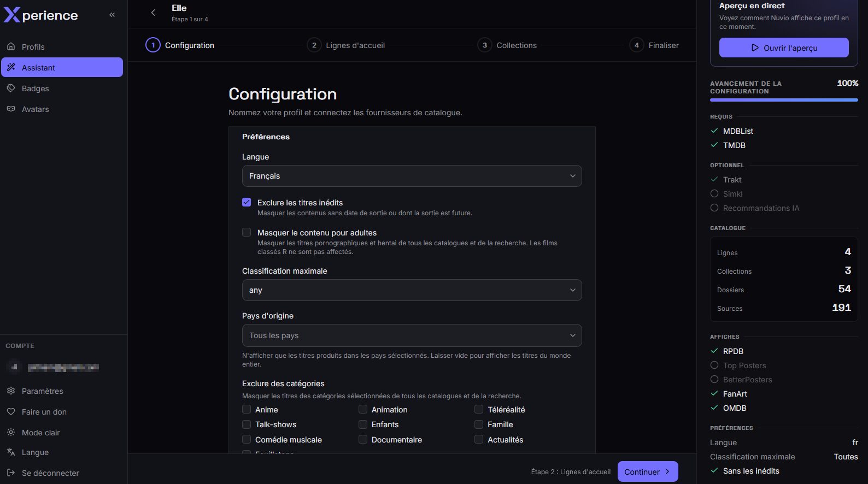This screenshot has width=868, height=484.
Task: Click the Trakt checkmark icon
Action: click(x=714, y=179)
